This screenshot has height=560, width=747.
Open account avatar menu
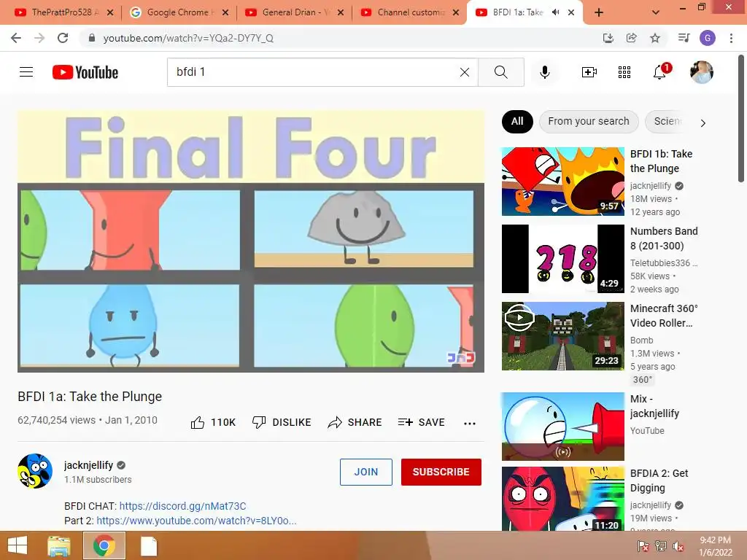pyautogui.click(x=702, y=72)
